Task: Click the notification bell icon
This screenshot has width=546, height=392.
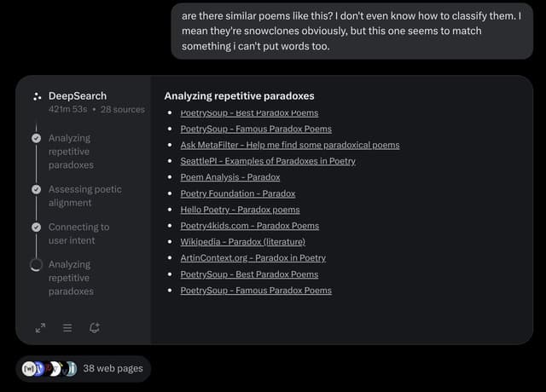Action: pos(95,327)
